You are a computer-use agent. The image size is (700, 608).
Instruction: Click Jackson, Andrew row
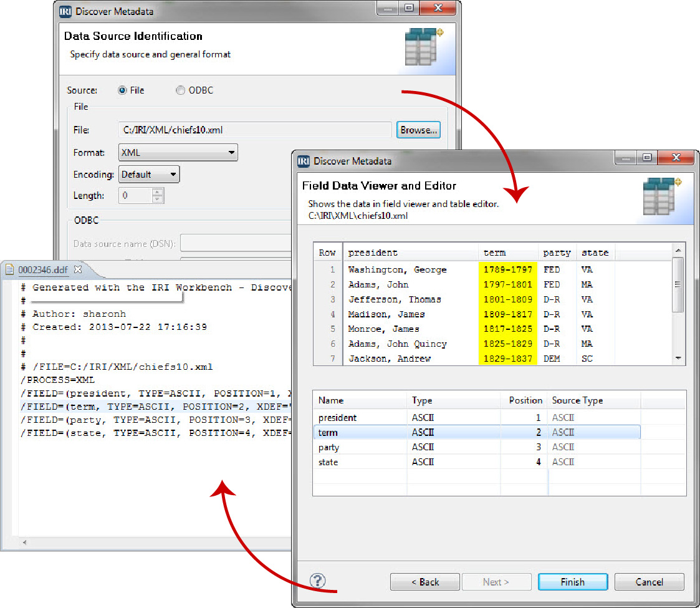493,359
